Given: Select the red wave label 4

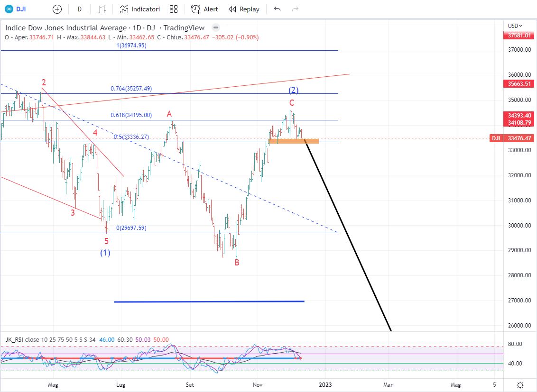Looking at the screenshot, I should [95, 133].
